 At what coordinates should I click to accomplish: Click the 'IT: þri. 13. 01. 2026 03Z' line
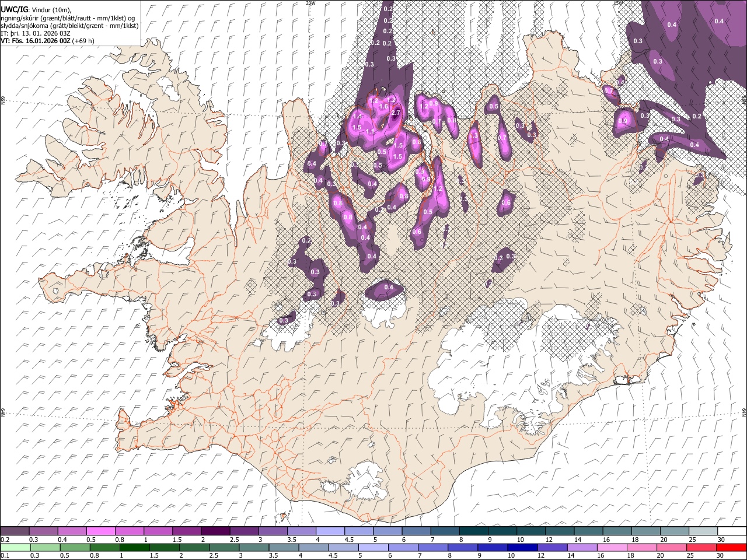tap(36, 33)
